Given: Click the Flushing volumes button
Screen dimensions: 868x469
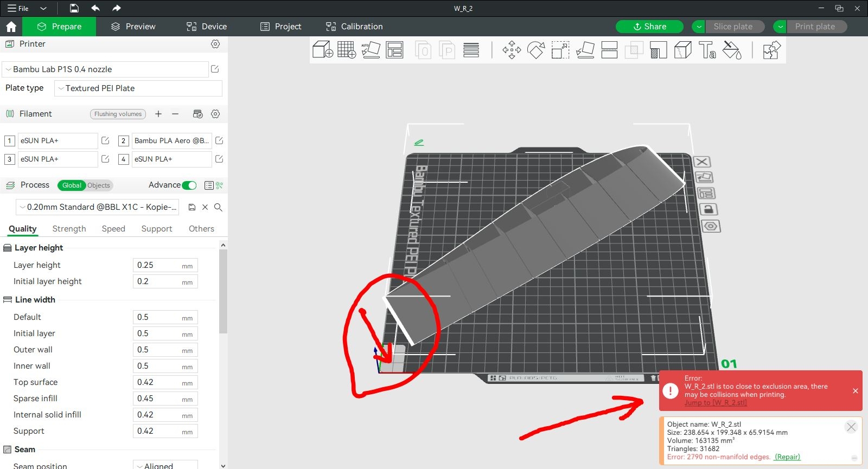Looking at the screenshot, I should [x=118, y=114].
